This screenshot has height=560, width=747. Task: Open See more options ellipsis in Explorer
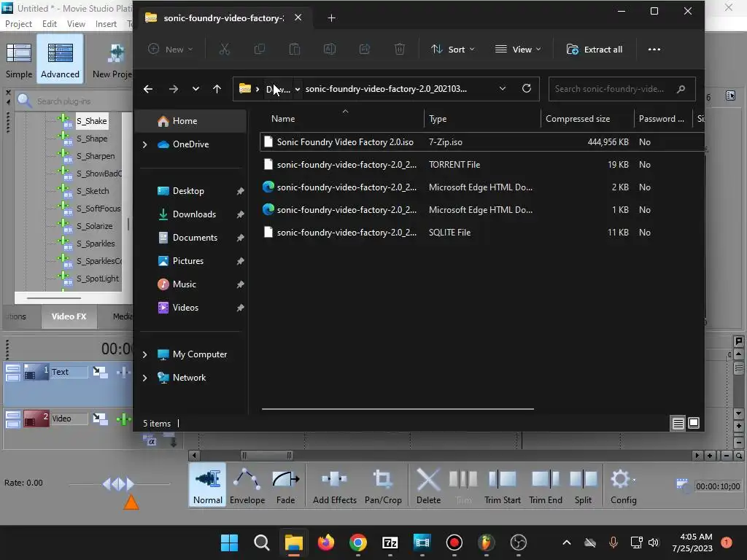tap(654, 49)
